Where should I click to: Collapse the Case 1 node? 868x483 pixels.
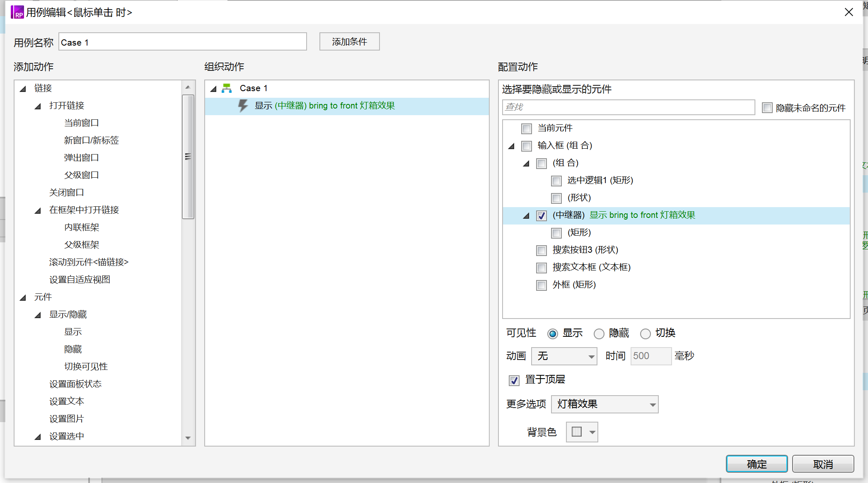[214, 89]
